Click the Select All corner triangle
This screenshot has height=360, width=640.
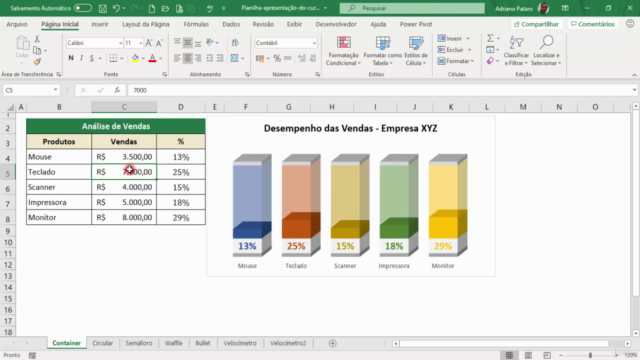(10, 107)
